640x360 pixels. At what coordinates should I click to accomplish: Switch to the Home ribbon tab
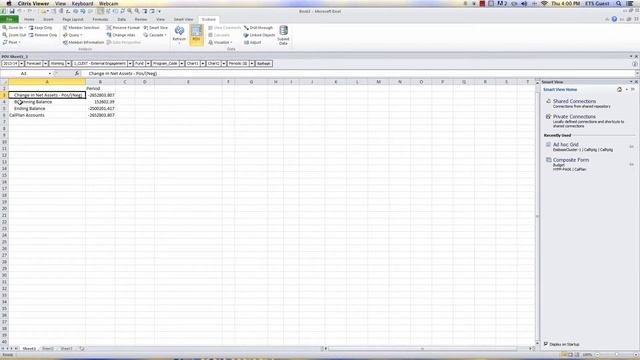(x=29, y=19)
